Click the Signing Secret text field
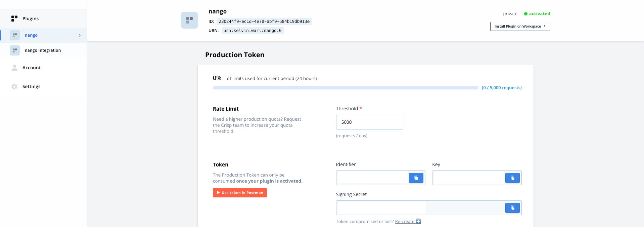Image resolution: width=644 pixels, height=227 pixels. [420, 208]
